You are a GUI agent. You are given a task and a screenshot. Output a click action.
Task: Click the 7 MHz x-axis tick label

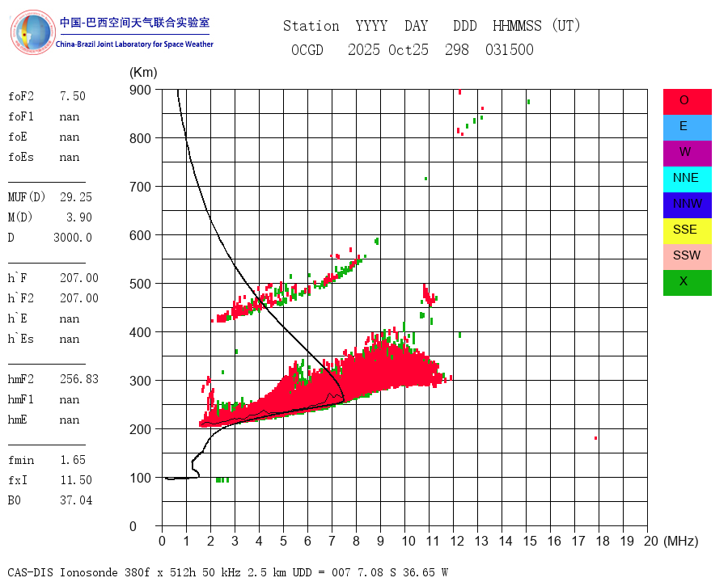pos(332,541)
